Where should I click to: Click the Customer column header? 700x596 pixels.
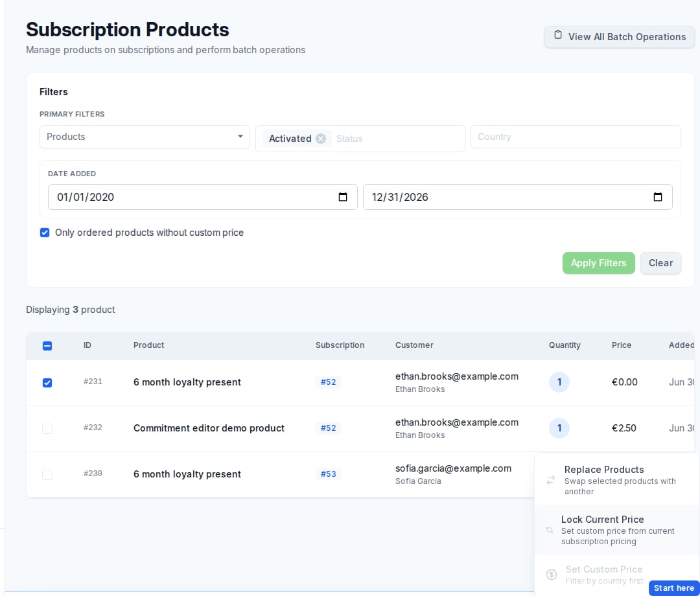414,345
